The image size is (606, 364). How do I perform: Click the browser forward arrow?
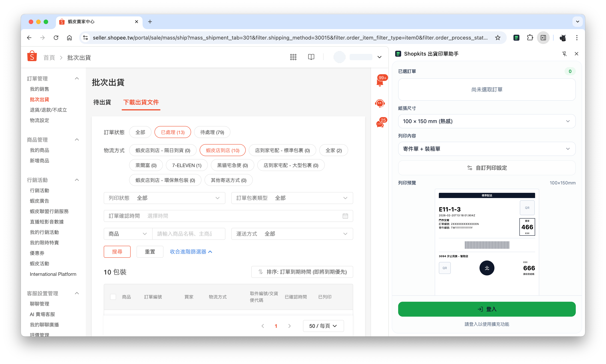pos(42,37)
